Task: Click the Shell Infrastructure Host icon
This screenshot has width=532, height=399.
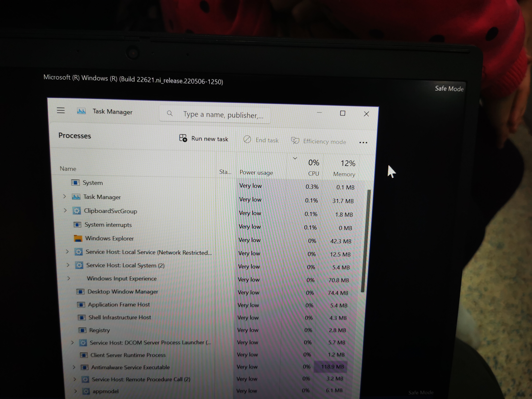Action: 82,317
